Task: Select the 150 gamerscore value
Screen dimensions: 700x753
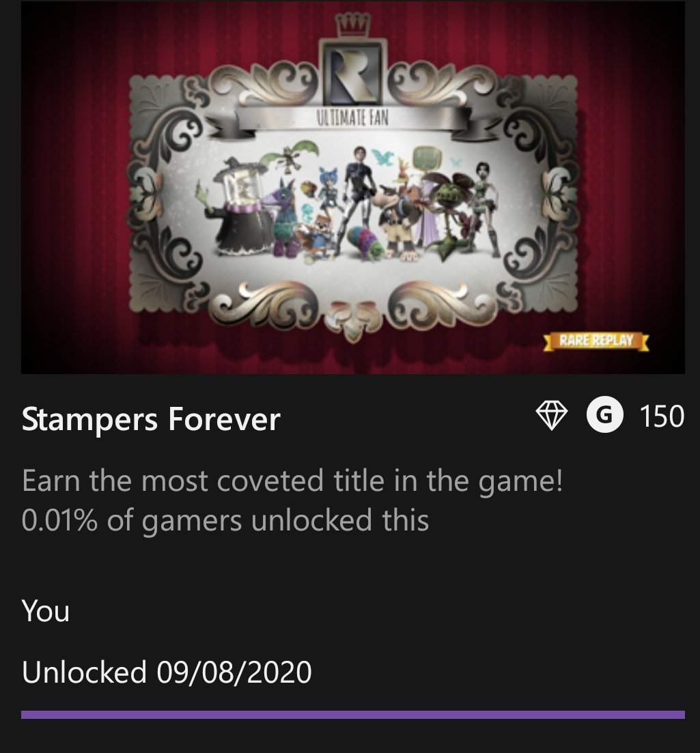Action: (x=662, y=416)
